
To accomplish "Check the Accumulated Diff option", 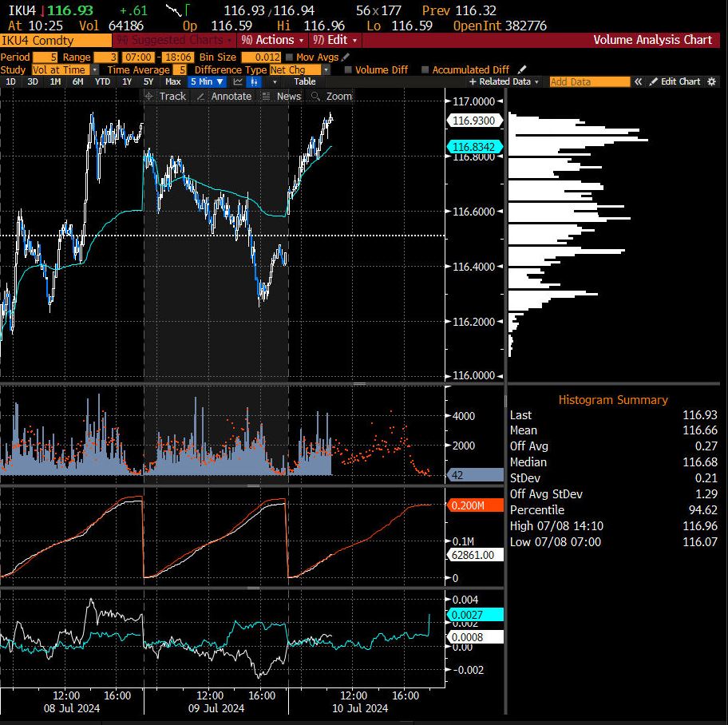I will tap(425, 69).
